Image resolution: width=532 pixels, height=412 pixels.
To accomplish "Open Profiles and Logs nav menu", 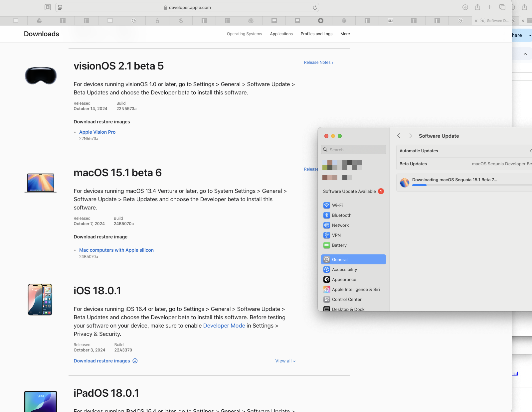I will point(316,34).
